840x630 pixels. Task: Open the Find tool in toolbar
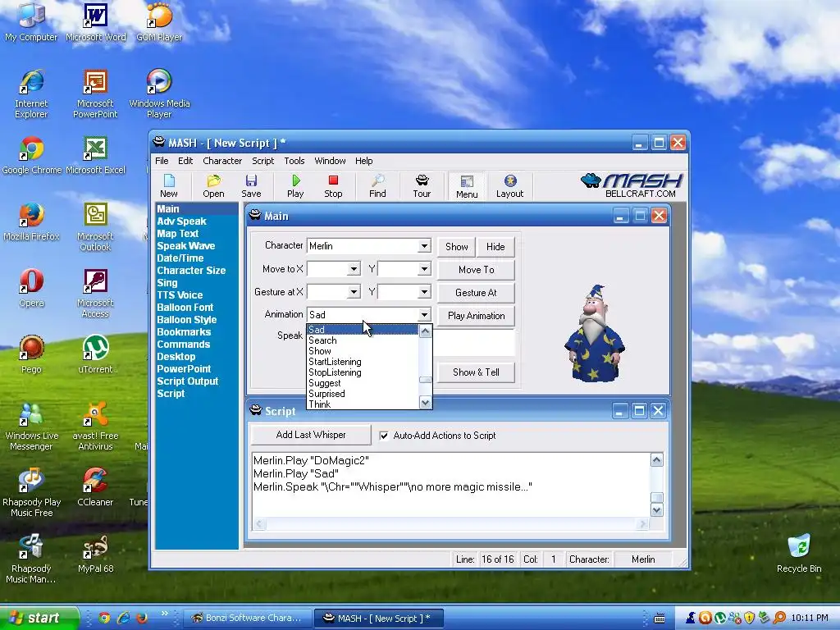point(377,185)
